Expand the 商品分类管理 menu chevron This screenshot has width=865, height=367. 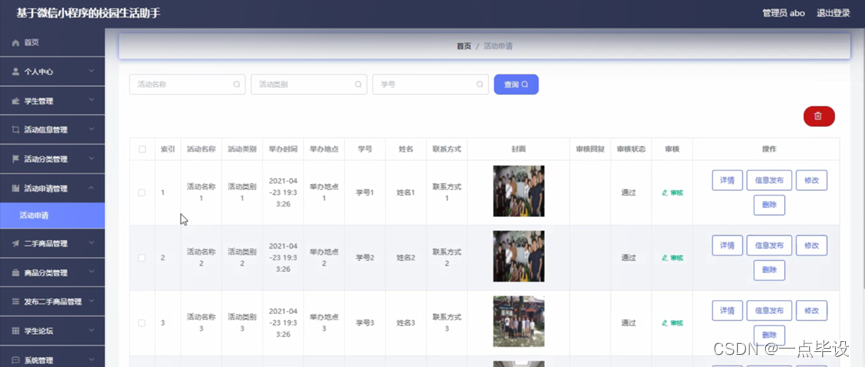click(92, 272)
